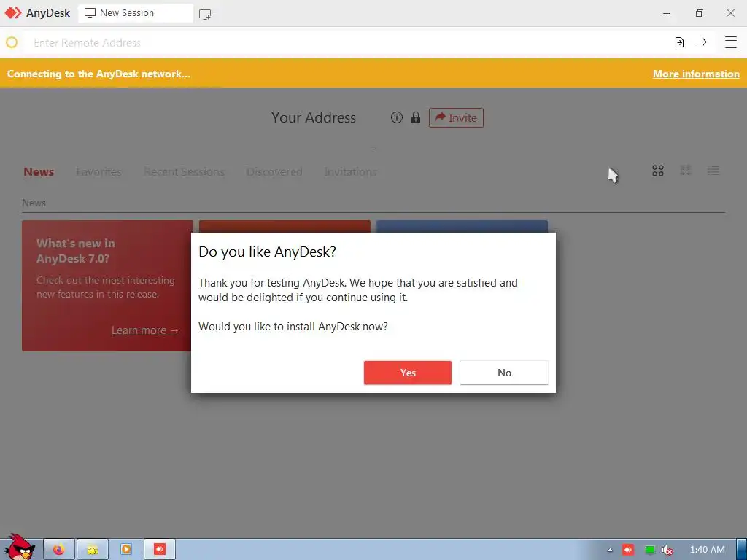The width and height of the screenshot is (747, 560).
Task: Click the Do you like AnyDesk? dialog title
Action: click(267, 252)
